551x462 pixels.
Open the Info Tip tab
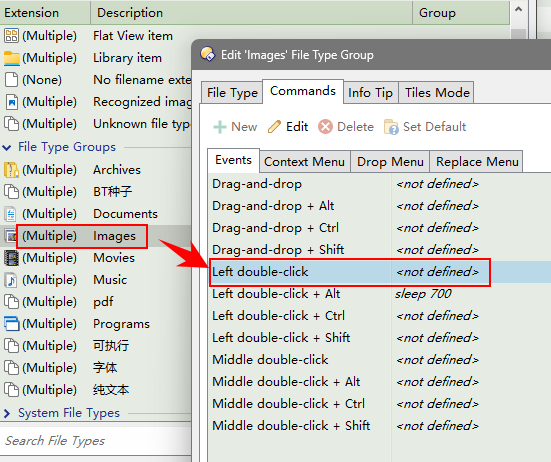[370, 93]
